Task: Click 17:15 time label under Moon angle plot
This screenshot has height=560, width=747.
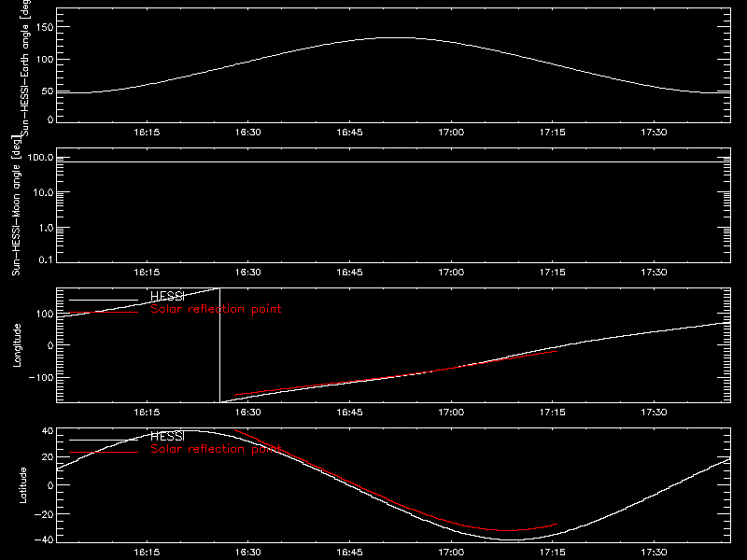Action: (x=552, y=273)
